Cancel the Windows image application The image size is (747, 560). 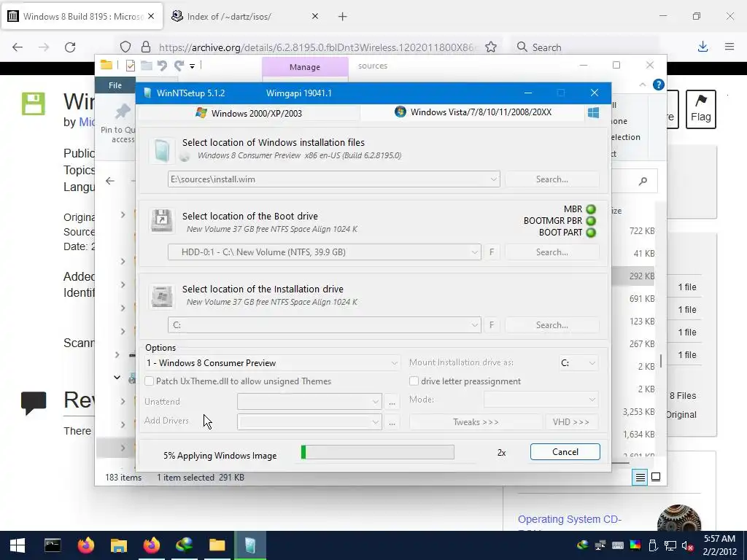point(565,452)
